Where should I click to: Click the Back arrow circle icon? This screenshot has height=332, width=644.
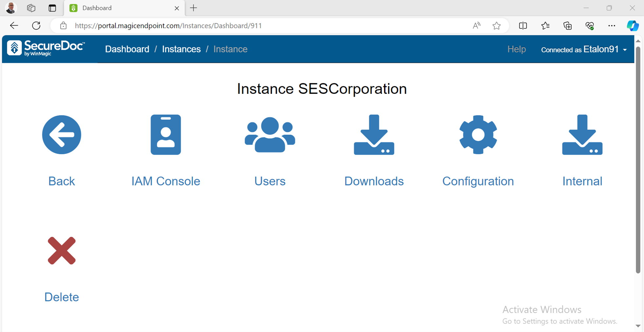pos(62,135)
